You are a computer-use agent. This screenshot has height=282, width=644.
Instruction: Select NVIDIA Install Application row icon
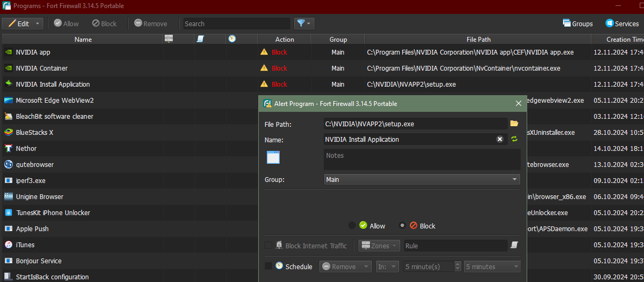click(x=9, y=84)
